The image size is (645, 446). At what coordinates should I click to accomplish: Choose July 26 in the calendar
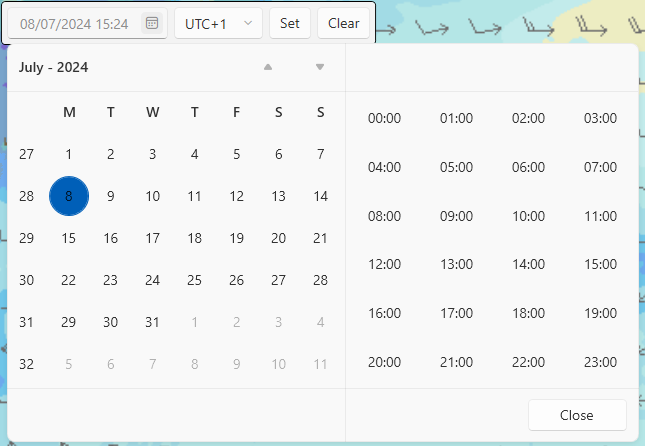coord(237,280)
